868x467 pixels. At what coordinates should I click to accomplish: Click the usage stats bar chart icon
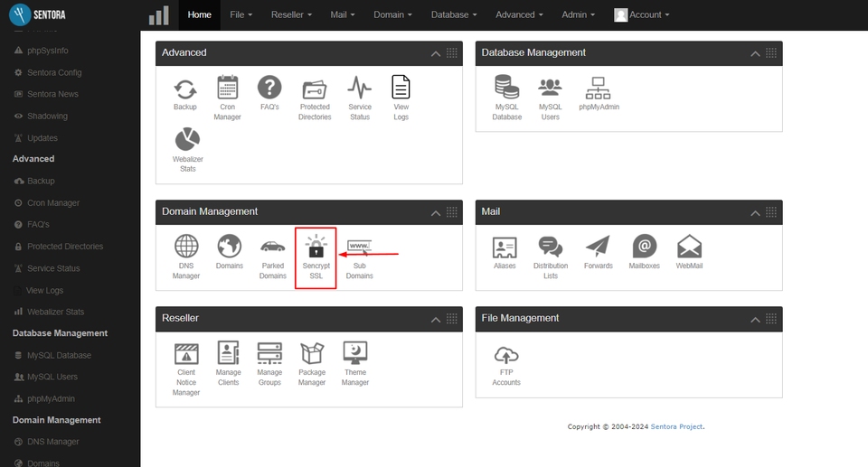point(159,15)
